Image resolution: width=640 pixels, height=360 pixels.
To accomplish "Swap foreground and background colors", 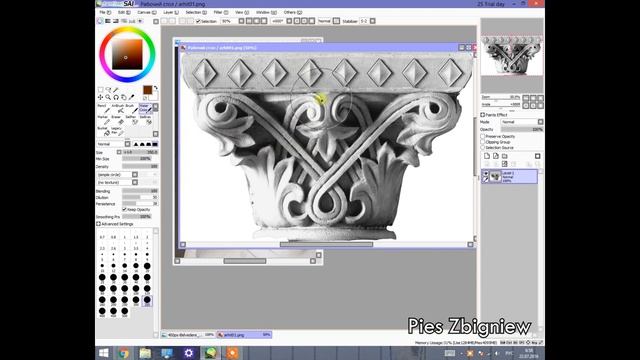I will (x=156, y=88).
